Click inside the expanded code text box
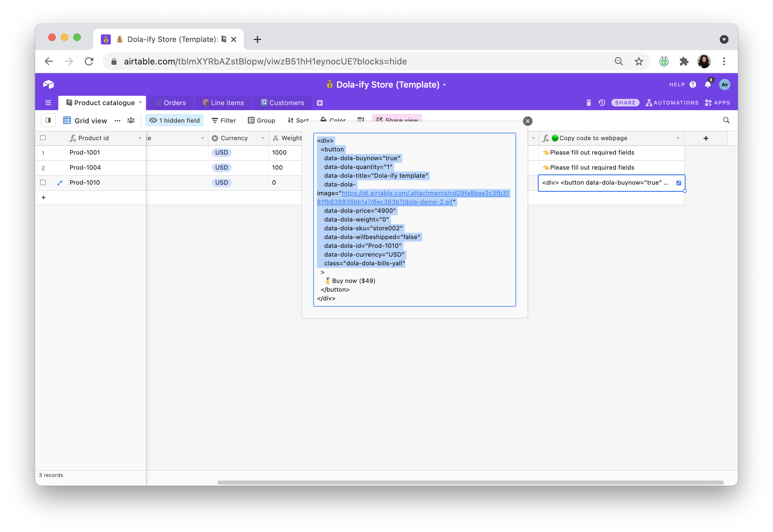Image resolution: width=773 pixels, height=532 pixels. 414,220
